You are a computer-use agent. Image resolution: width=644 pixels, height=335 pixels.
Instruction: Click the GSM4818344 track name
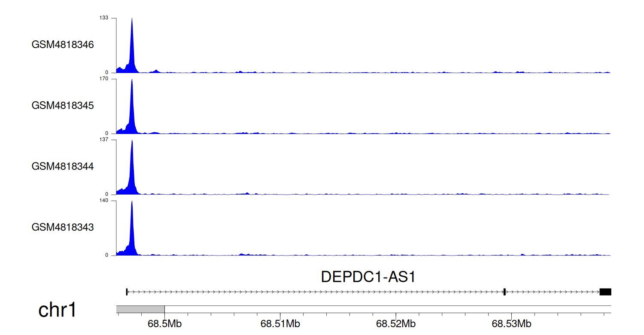63,166
